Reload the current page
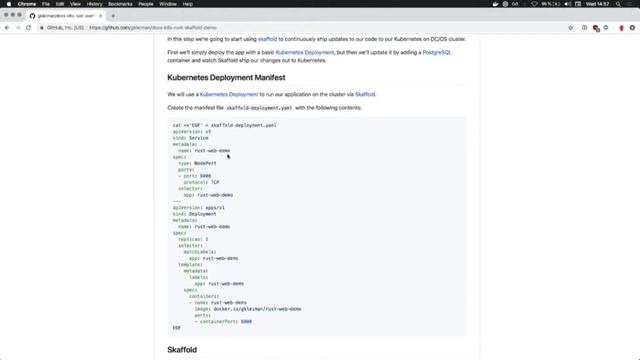 click(29, 28)
